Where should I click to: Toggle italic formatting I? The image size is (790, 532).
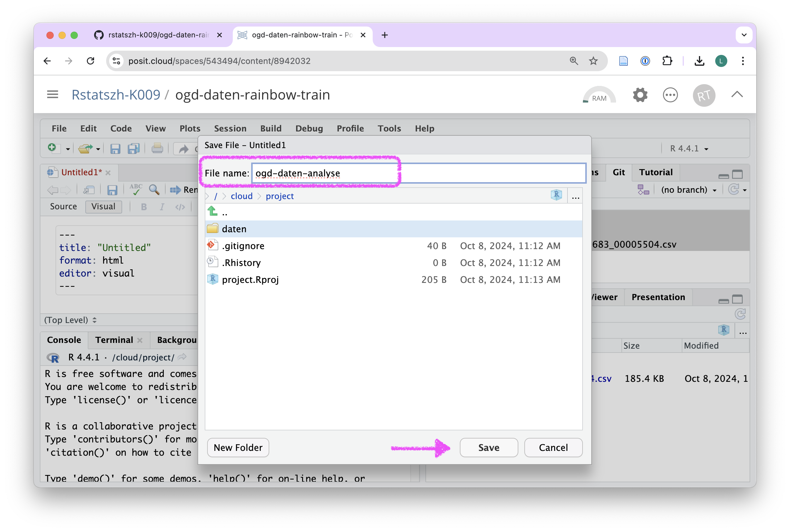click(162, 207)
